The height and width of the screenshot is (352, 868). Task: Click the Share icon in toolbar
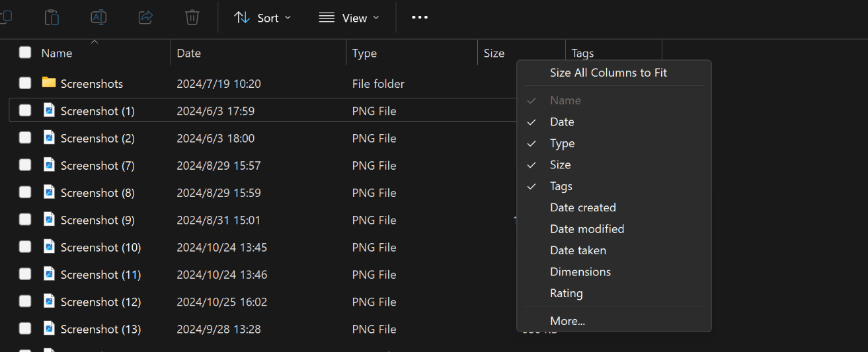coord(145,18)
